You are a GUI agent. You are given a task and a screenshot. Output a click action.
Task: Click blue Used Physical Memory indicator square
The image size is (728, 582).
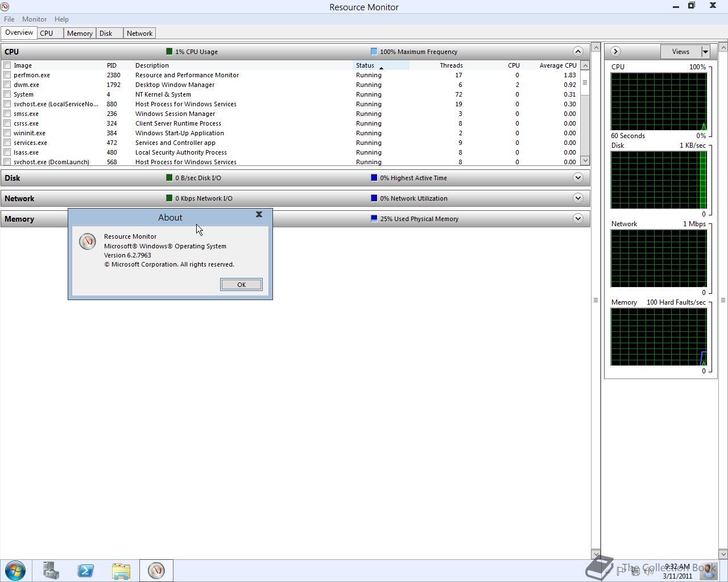pyautogui.click(x=374, y=218)
